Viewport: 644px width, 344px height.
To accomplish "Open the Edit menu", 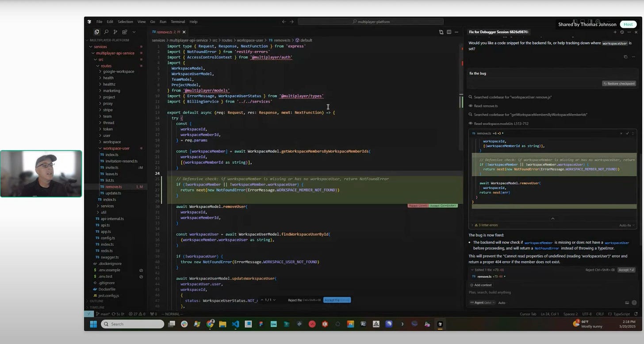I will tap(110, 22).
